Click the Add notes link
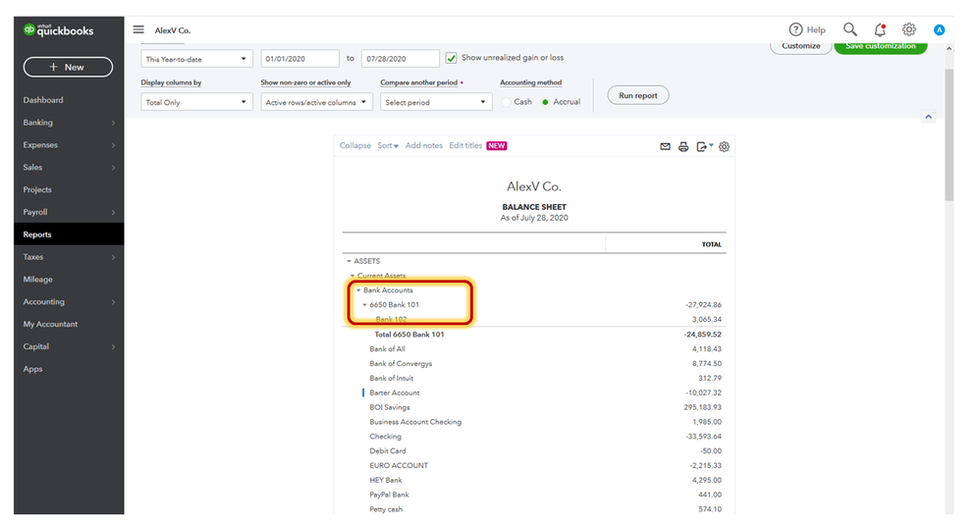Screen dimensions: 980x523 tap(424, 146)
